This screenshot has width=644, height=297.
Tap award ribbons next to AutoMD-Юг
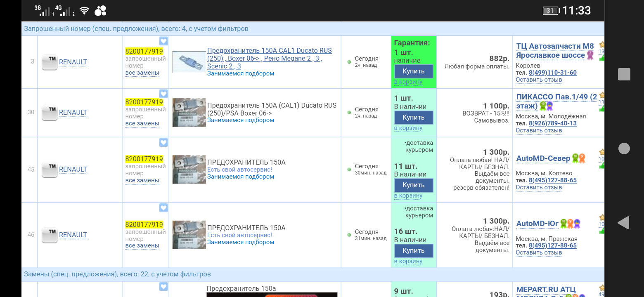[x=571, y=224]
